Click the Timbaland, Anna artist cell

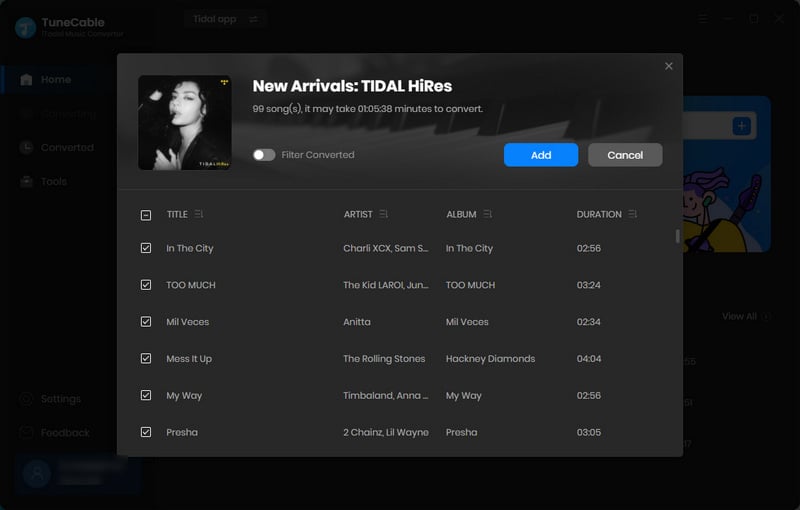pyautogui.click(x=386, y=396)
